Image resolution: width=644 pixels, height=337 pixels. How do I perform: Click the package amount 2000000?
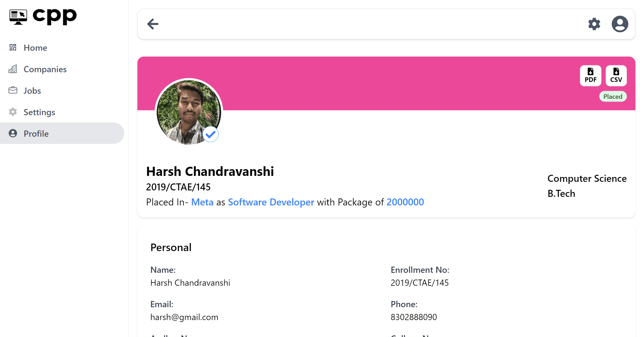tap(405, 202)
